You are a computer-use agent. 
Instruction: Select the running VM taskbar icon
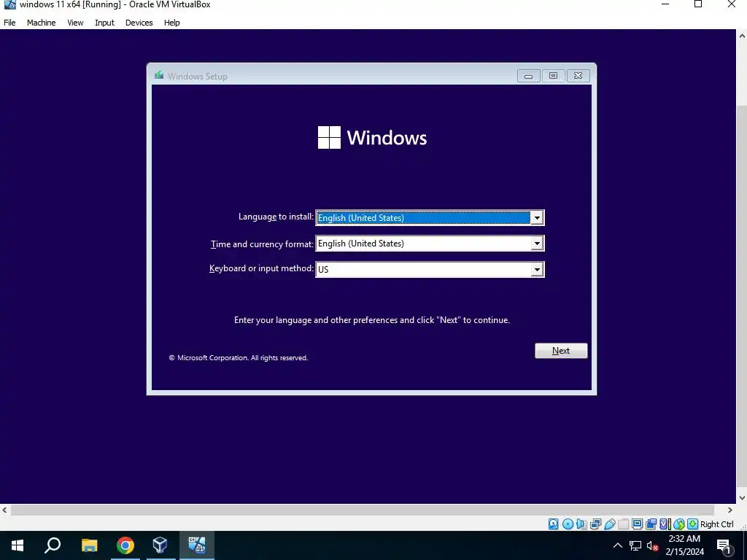196,545
